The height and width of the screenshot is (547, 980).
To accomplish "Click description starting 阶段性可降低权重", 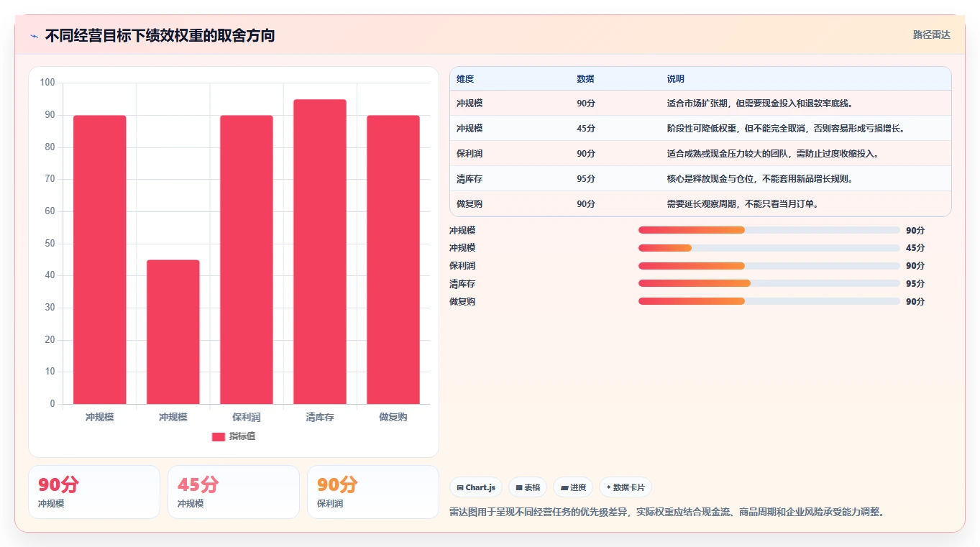I will pos(786,129).
